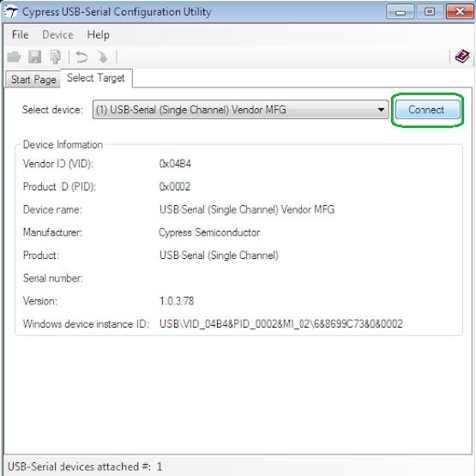This screenshot has height=476, width=476.
Task: Open the help book icon
Action: point(461,57)
